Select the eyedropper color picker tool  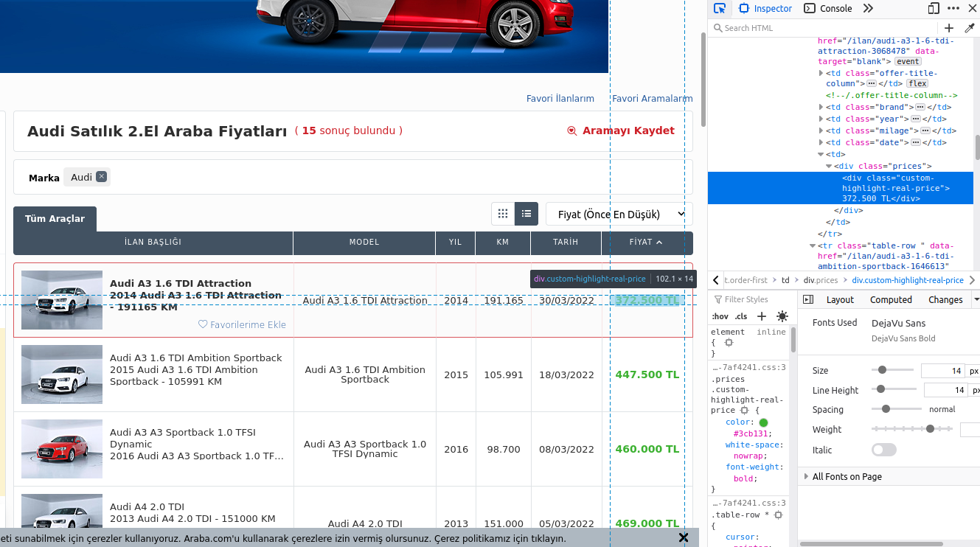pos(970,28)
